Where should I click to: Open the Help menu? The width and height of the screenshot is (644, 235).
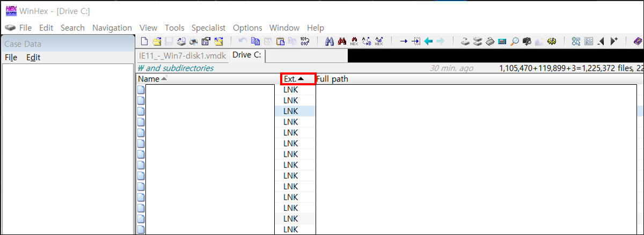click(x=316, y=27)
